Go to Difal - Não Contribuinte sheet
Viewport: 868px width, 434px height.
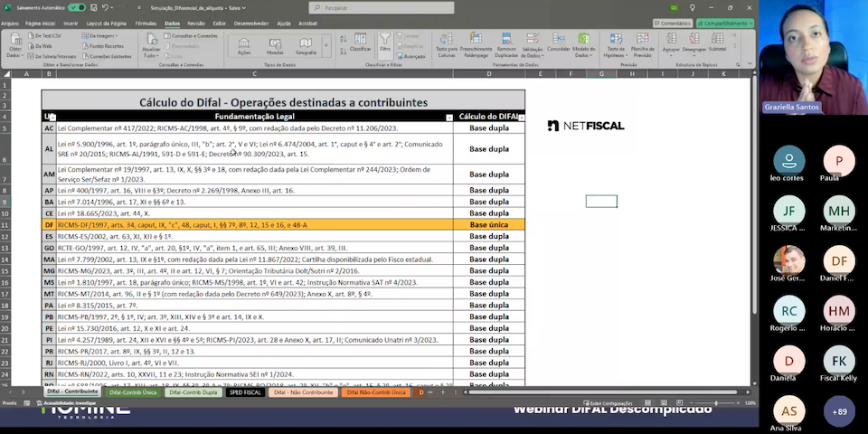pos(304,392)
